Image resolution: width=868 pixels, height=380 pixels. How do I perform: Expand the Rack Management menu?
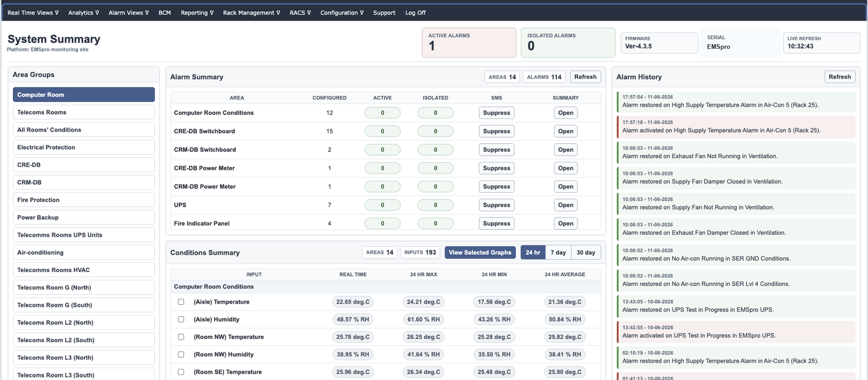click(x=251, y=12)
